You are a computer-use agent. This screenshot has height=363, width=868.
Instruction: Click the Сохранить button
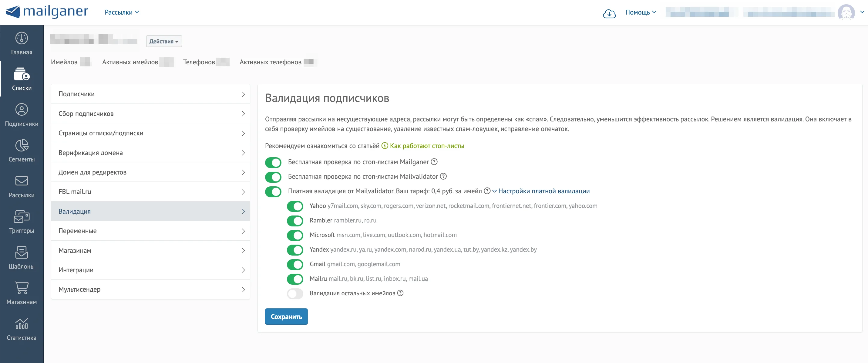point(286,317)
